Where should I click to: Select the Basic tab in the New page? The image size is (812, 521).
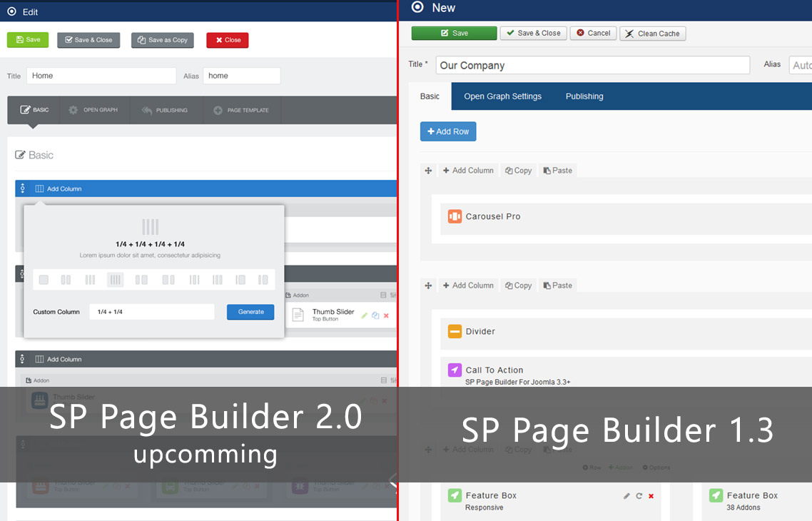point(430,96)
